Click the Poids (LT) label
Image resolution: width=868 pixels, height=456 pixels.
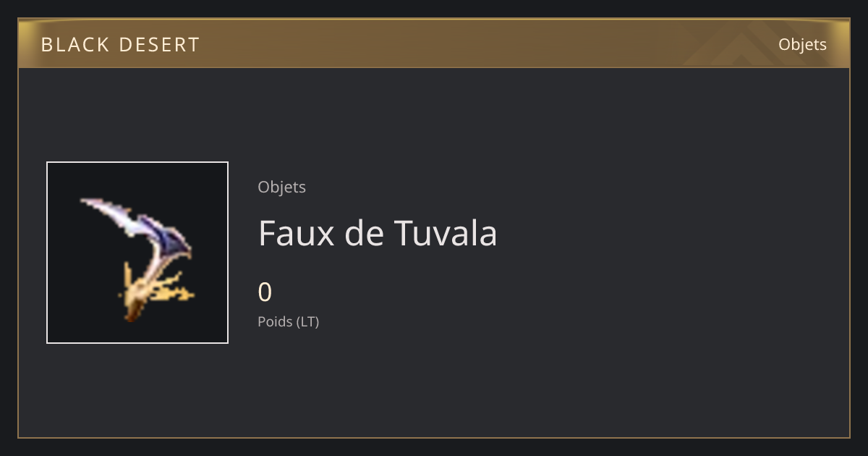coord(288,321)
